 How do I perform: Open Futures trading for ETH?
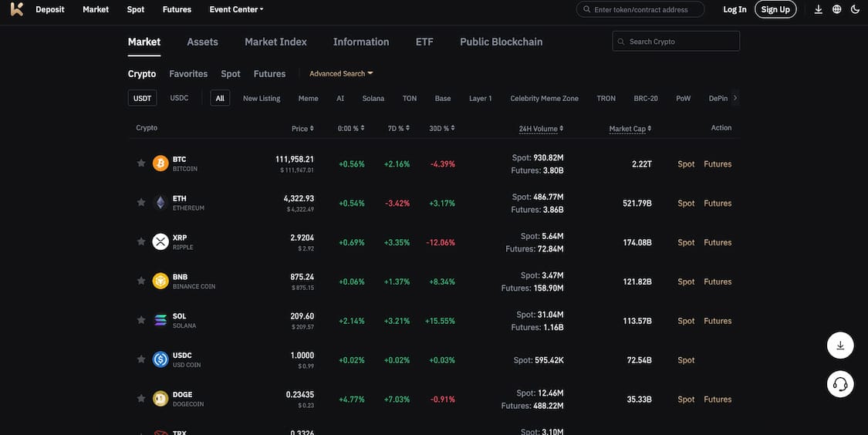718,203
